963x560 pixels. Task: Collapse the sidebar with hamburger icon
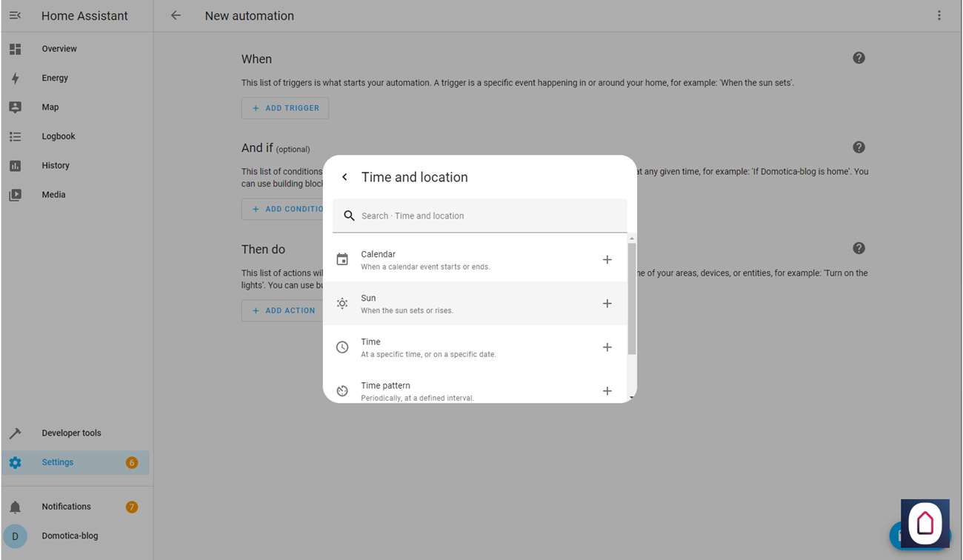pyautogui.click(x=15, y=16)
